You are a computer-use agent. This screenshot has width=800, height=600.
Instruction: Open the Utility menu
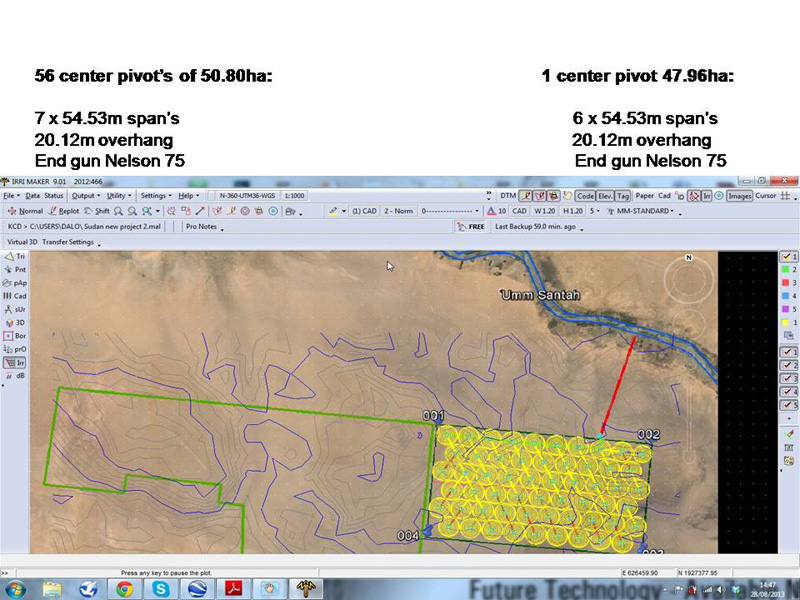118,196
